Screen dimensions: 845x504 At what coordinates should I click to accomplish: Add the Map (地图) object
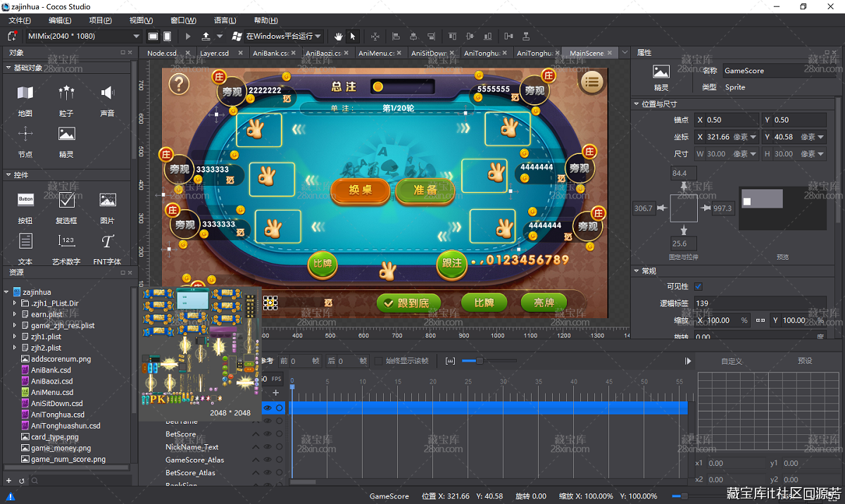(x=25, y=100)
